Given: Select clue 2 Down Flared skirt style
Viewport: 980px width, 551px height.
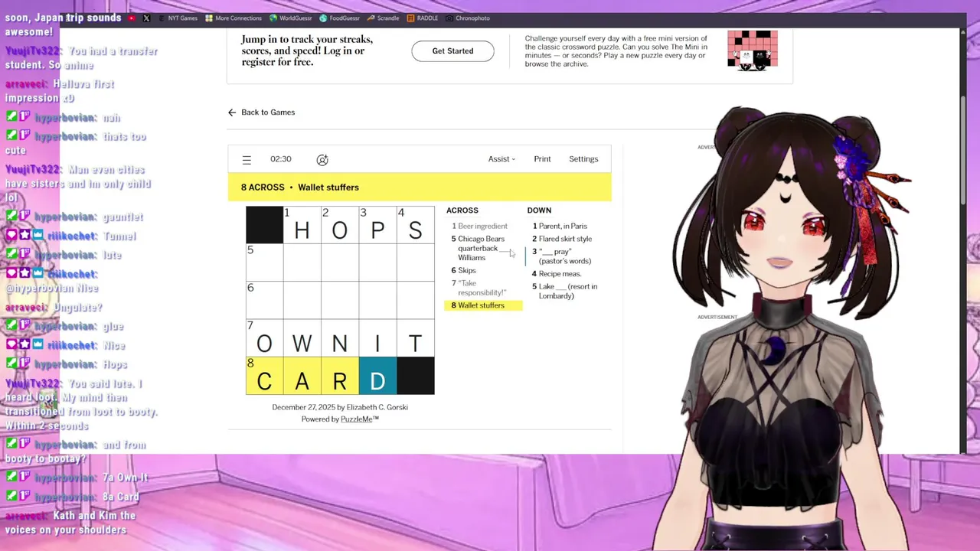Looking at the screenshot, I should [x=562, y=239].
